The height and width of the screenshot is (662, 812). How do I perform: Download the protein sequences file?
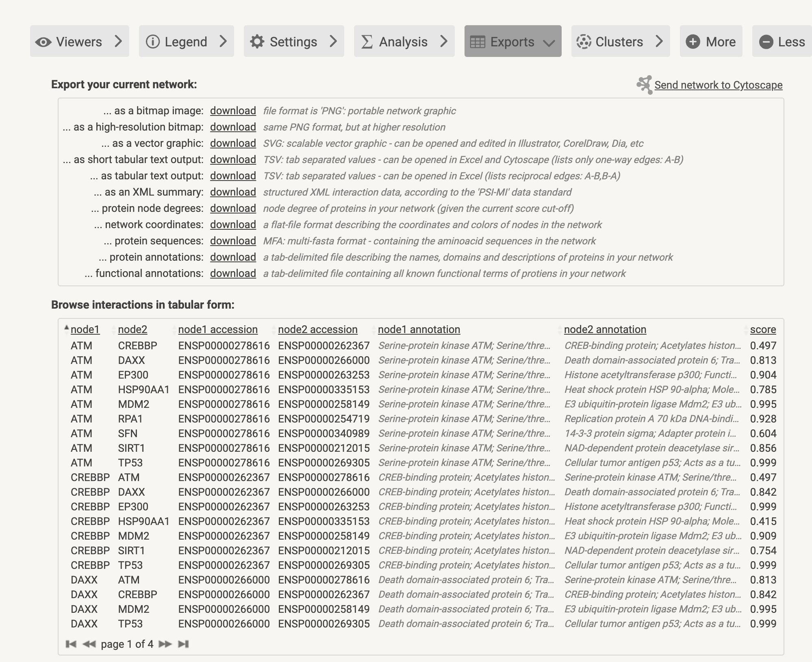tap(233, 241)
